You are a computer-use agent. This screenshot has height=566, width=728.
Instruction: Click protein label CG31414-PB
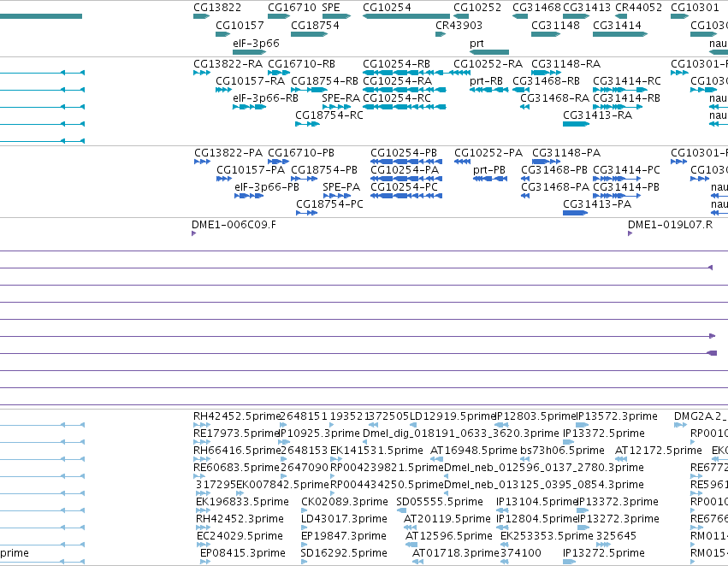point(626,187)
